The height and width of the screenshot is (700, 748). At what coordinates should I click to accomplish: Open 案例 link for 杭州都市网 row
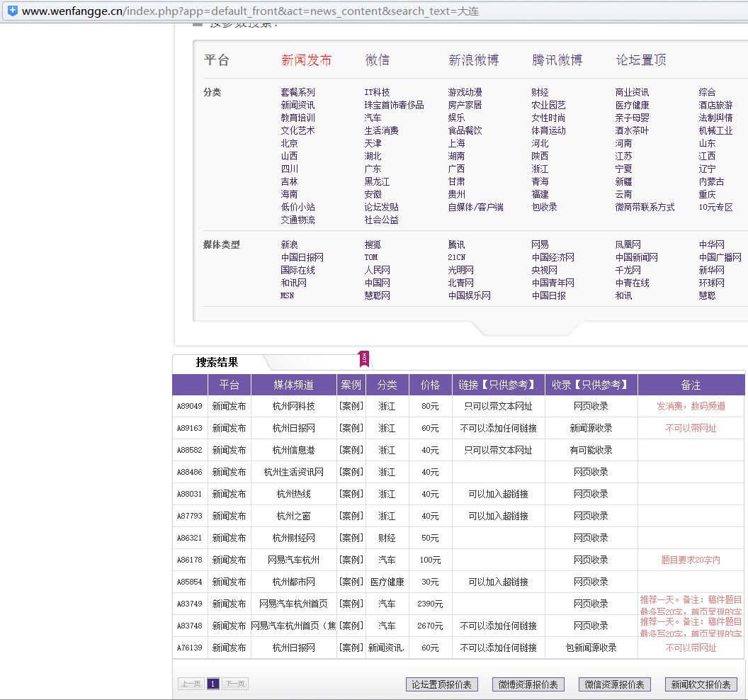coord(351,582)
